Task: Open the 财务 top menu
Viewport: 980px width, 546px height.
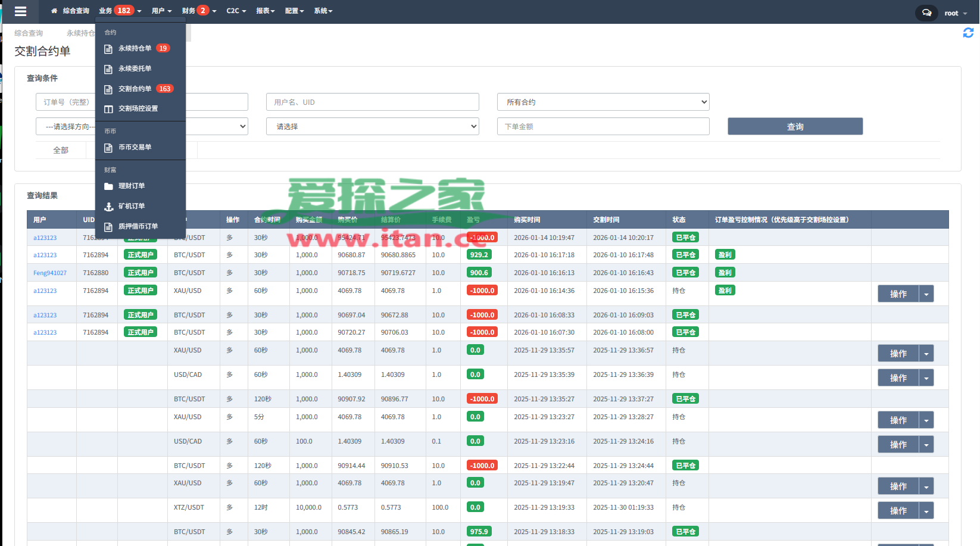Action: (198, 11)
